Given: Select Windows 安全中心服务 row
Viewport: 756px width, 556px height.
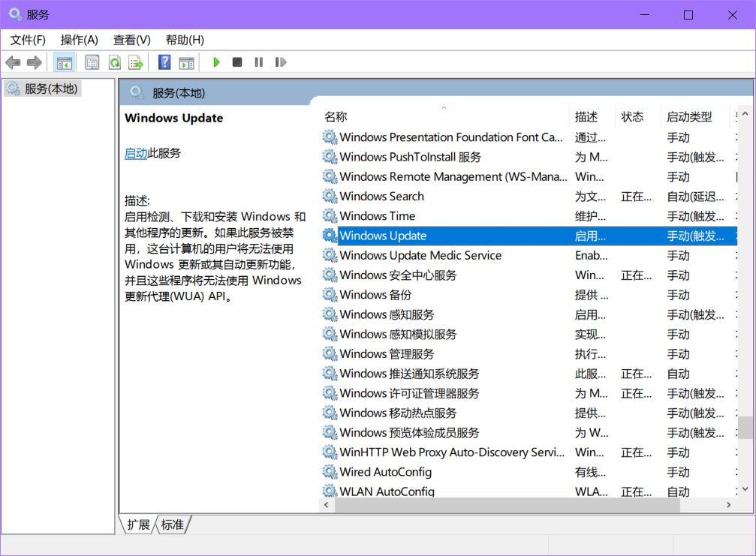Looking at the screenshot, I should click(x=529, y=275).
